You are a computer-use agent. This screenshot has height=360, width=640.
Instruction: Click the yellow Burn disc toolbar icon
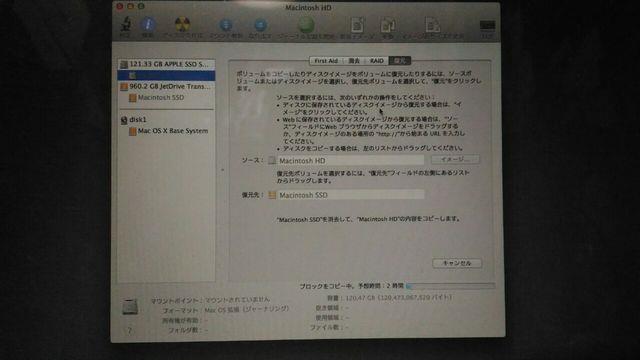[182, 24]
